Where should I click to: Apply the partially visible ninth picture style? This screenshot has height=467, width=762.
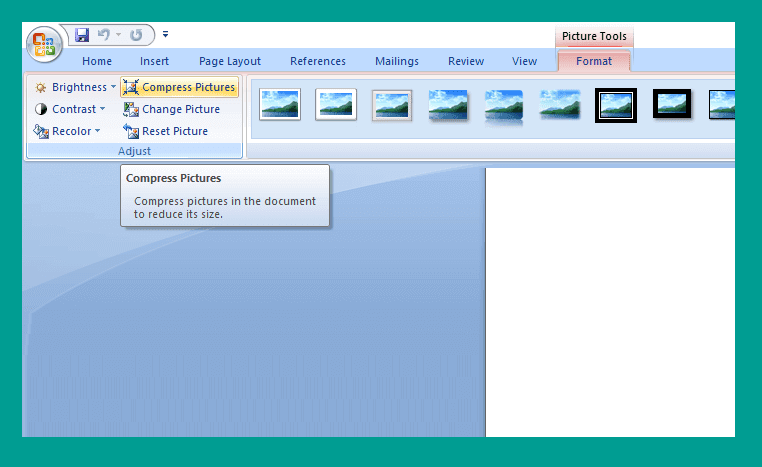(722, 104)
